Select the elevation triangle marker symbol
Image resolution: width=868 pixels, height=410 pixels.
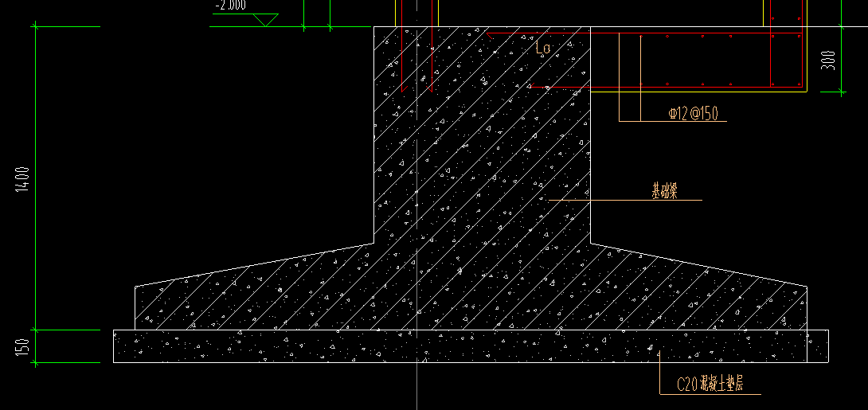tap(265, 20)
